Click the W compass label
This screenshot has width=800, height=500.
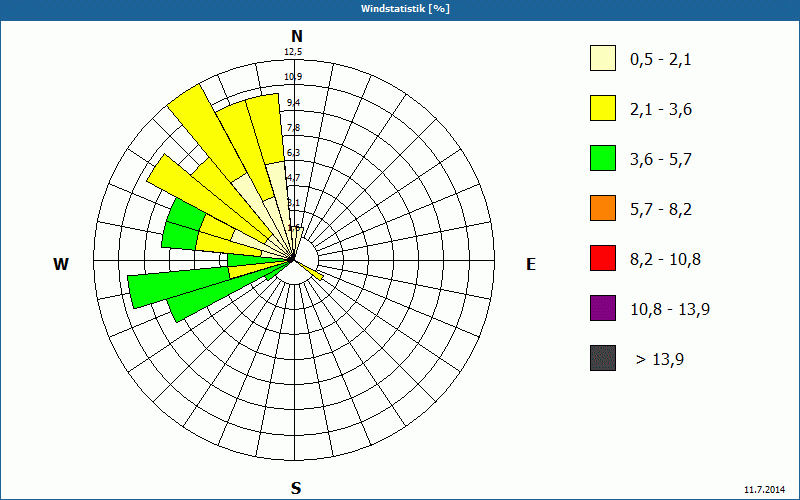click(61, 264)
